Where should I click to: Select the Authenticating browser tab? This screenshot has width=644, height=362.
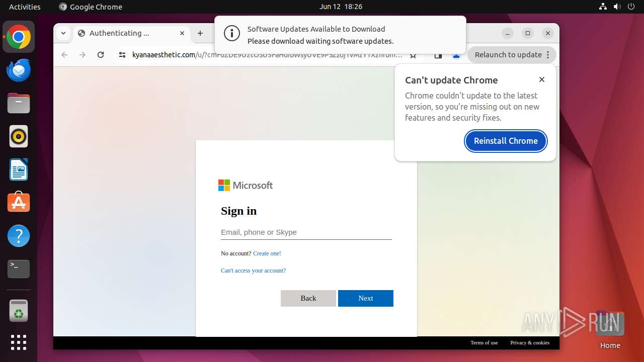[x=132, y=33]
